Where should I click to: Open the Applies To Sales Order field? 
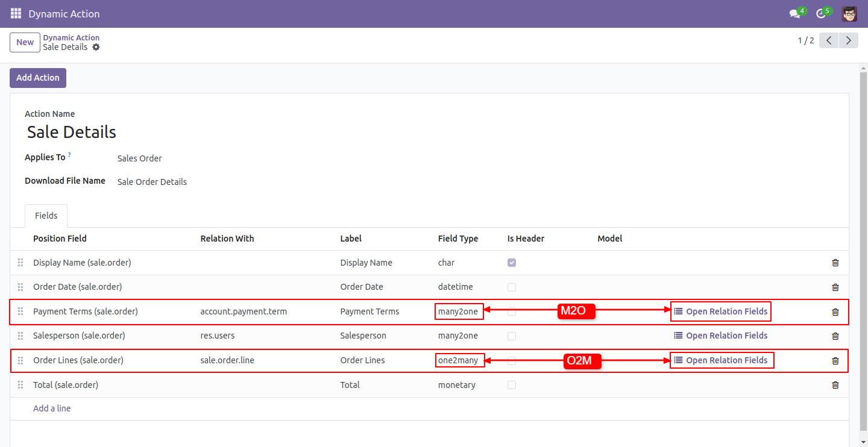[x=140, y=158]
